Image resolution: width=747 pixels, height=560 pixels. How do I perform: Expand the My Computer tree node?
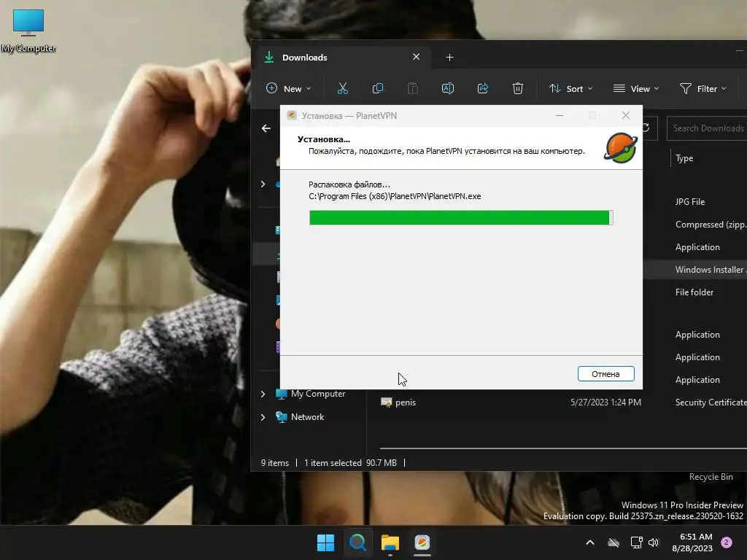click(x=263, y=394)
